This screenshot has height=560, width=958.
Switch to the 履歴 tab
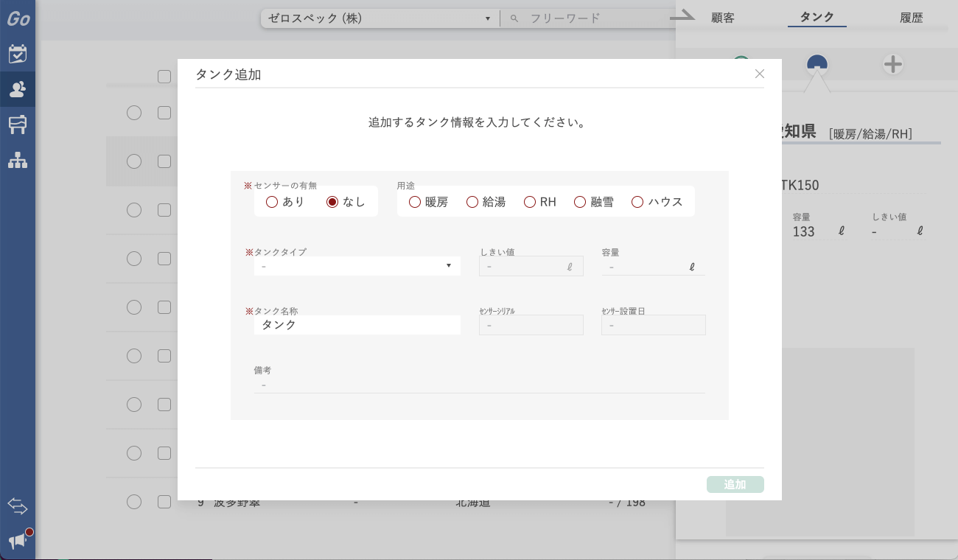point(912,18)
